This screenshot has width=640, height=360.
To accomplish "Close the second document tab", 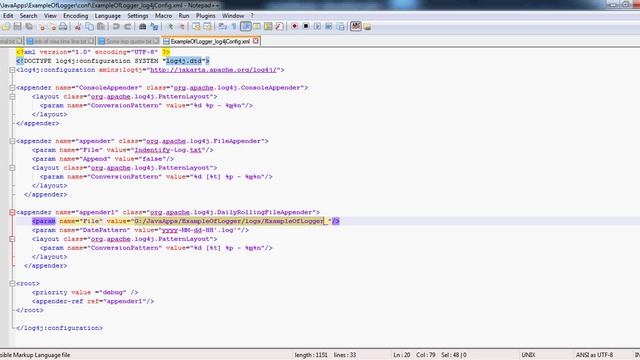I will (91, 41).
